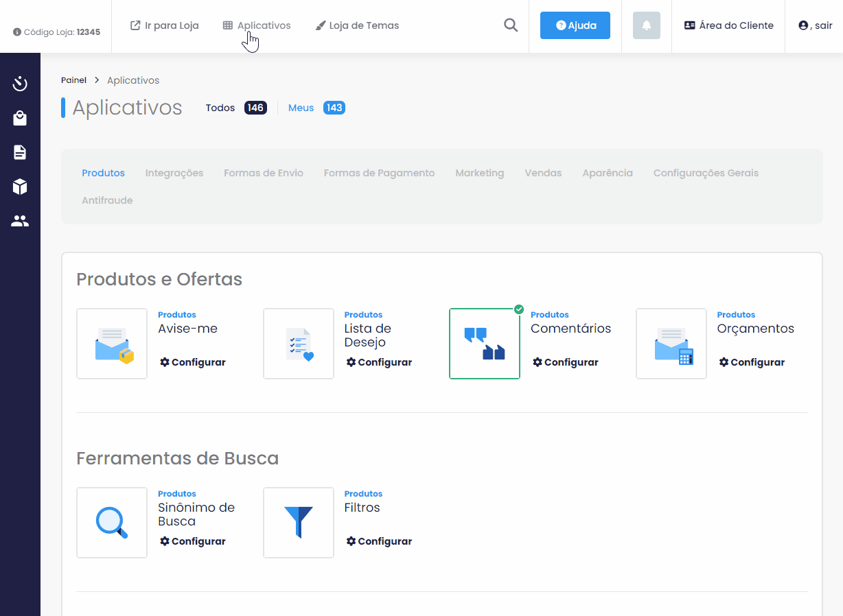Click sair to log out
This screenshot has height=616, width=843.
(x=816, y=25)
